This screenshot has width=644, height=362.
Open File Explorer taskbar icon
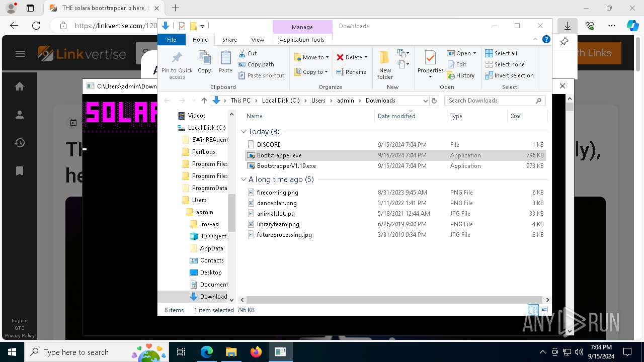pyautogui.click(x=231, y=352)
